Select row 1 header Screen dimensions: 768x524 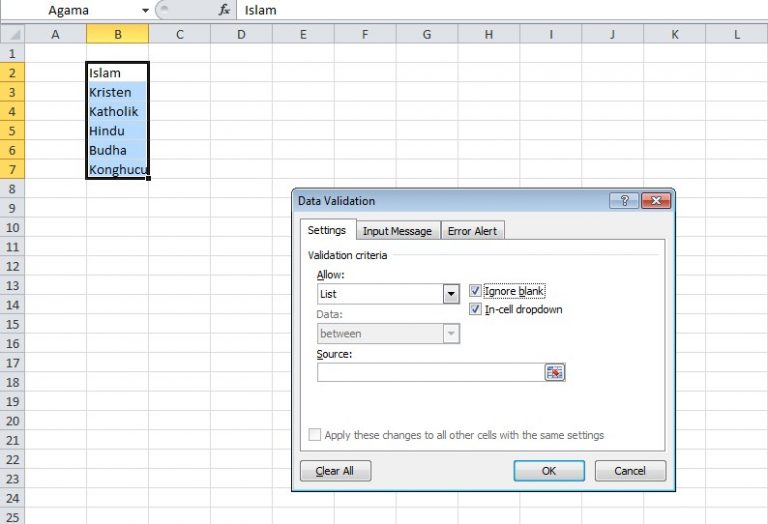(x=12, y=53)
